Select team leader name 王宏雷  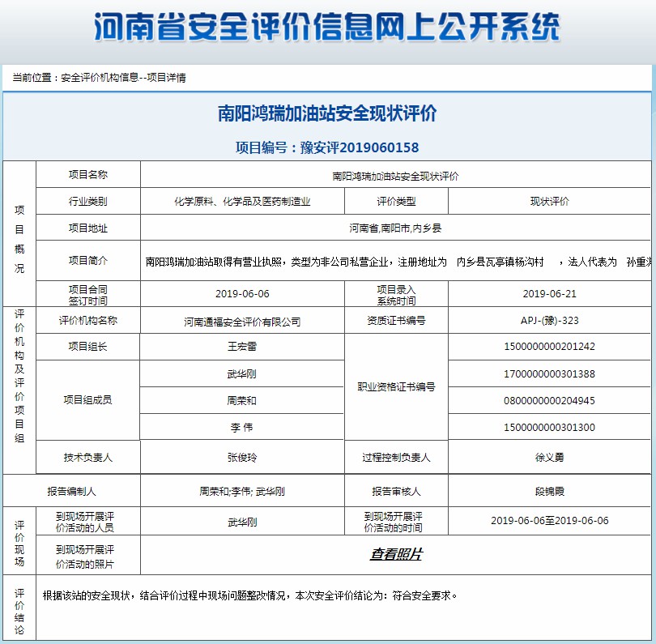[x=242, y=347]
